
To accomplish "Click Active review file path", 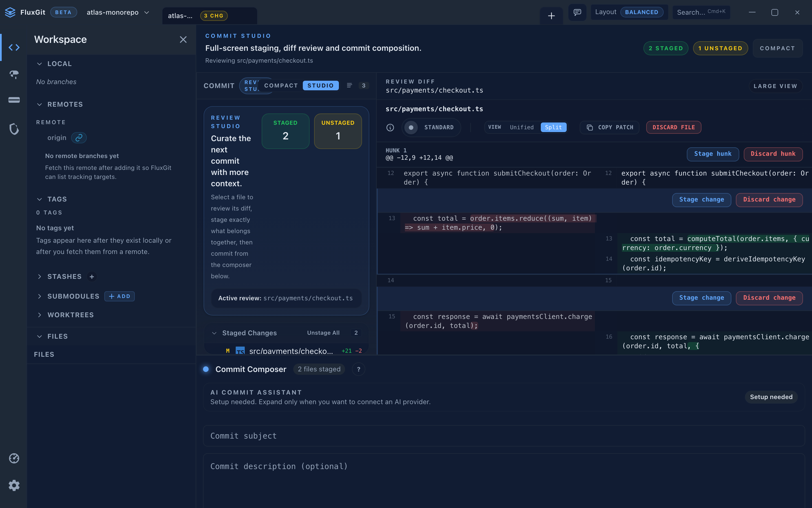I will click(308, 298).
